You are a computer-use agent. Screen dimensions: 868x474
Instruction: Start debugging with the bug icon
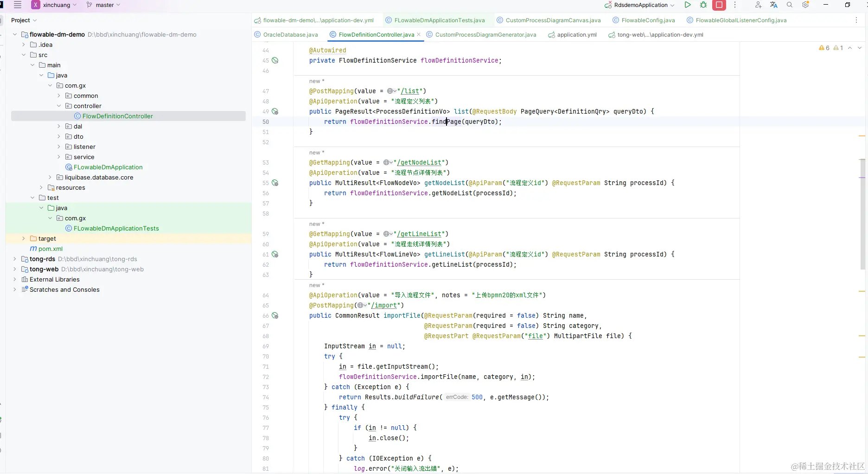(x=703, y=5)
